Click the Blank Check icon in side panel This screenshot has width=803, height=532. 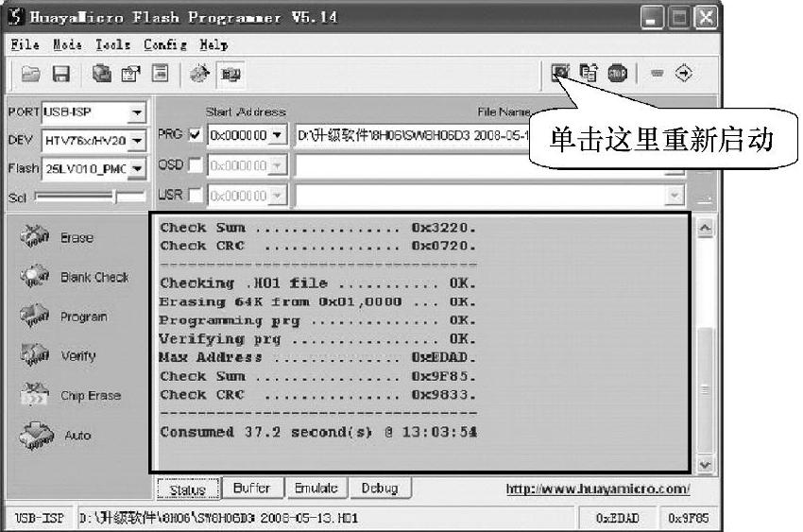34,276
